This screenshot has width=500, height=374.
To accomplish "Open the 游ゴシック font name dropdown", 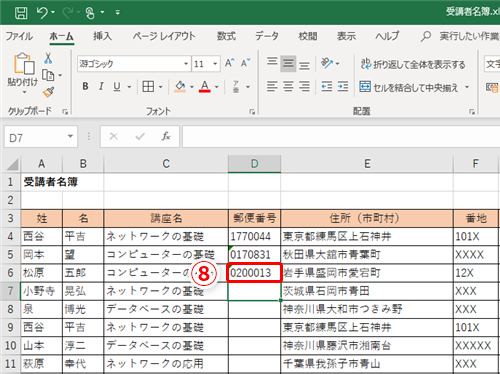I will pos(186,63).
